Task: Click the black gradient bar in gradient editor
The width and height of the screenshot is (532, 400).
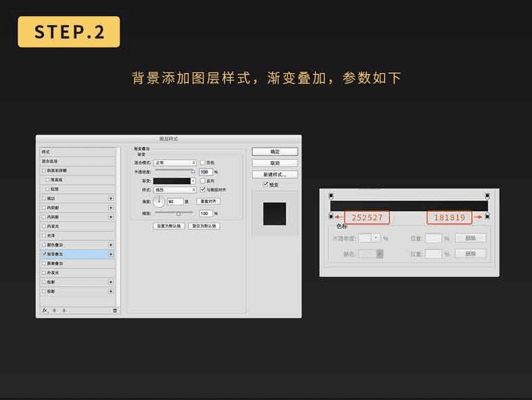Action: [409, 206]
